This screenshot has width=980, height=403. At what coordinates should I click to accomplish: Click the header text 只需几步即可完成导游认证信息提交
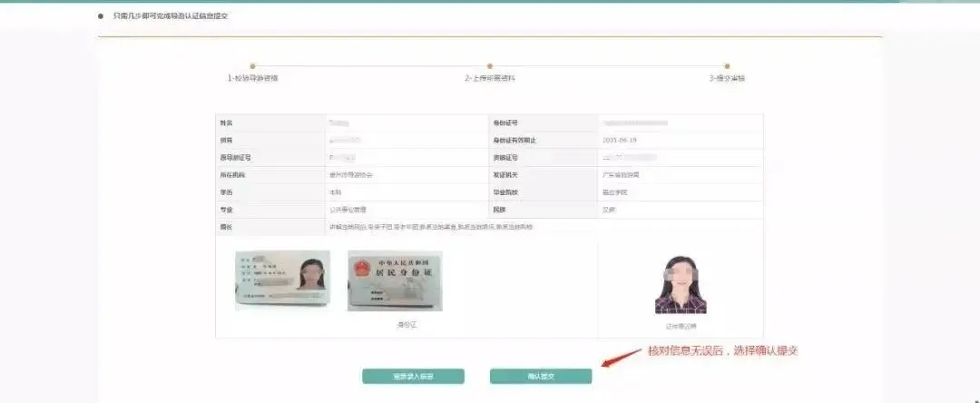pyautogui.click(x=171, y=16)
